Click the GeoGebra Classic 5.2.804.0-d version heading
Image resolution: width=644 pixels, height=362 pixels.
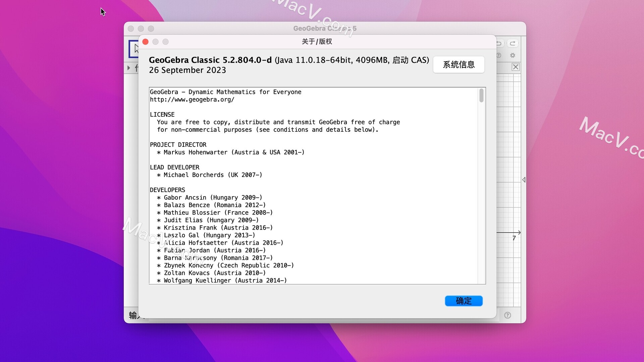(x=210, y=60)
